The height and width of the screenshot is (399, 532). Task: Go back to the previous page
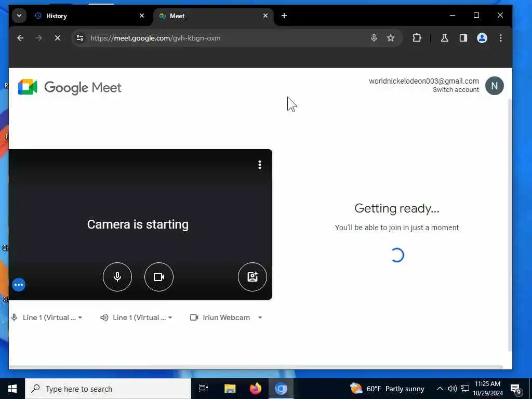(x=20, y=38)
